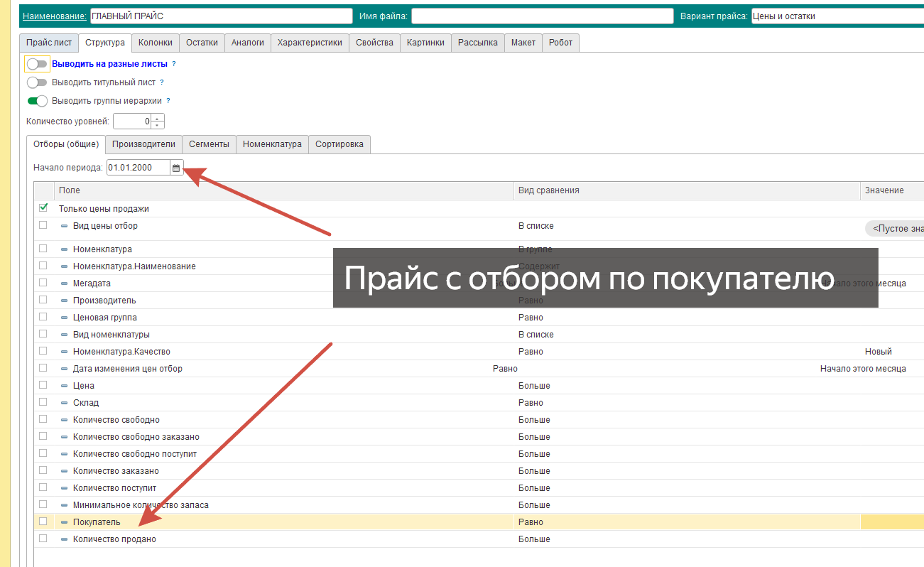Go to the Сортировка sub-tab

pyautogui.click(x=339, y=144)
